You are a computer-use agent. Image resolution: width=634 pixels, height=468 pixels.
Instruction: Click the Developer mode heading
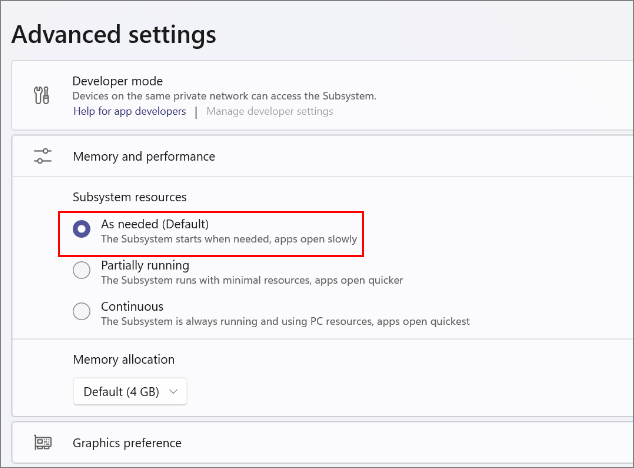[x=117, y=81]
